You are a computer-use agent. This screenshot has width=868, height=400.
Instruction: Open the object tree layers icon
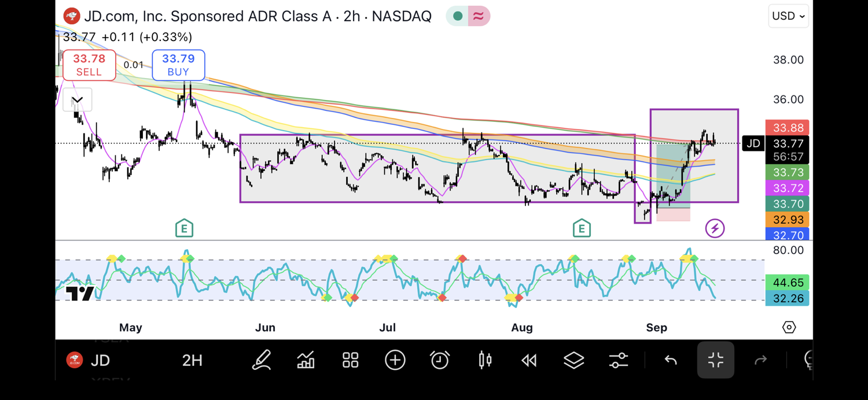coord(573,360)
